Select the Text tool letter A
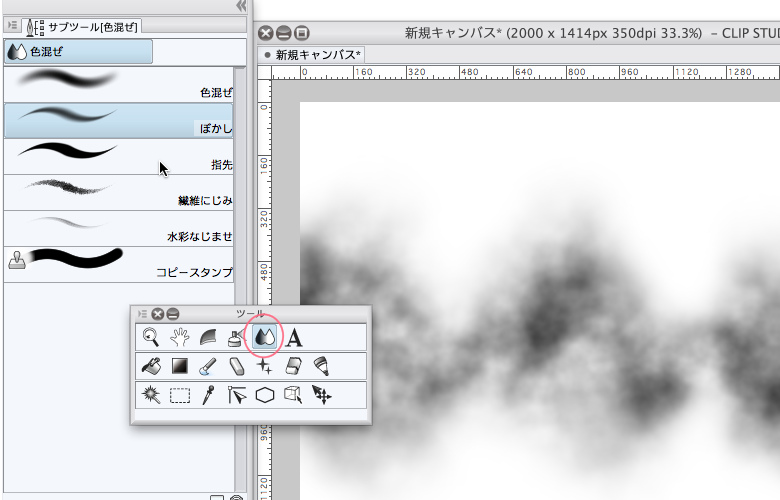 coord(294,337)
